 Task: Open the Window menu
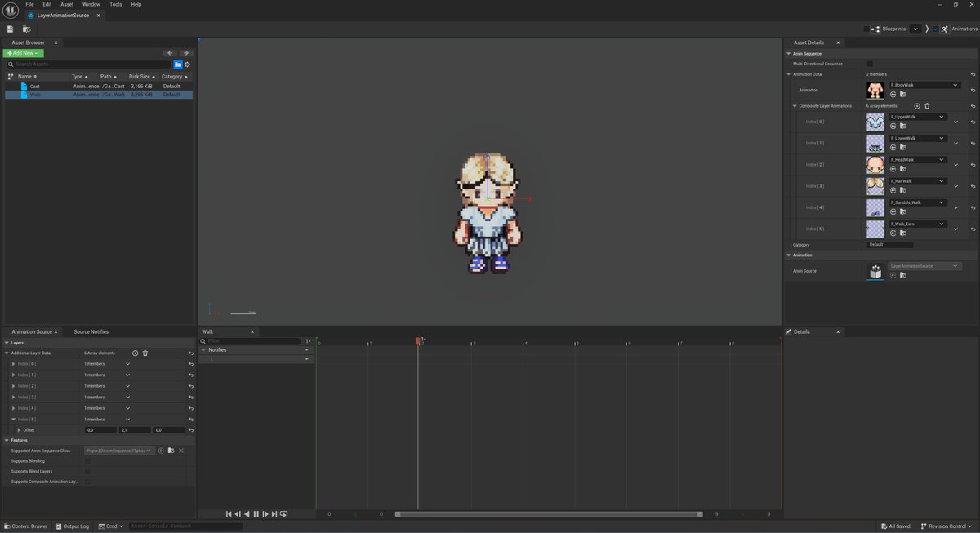click(x=91, y=4)
